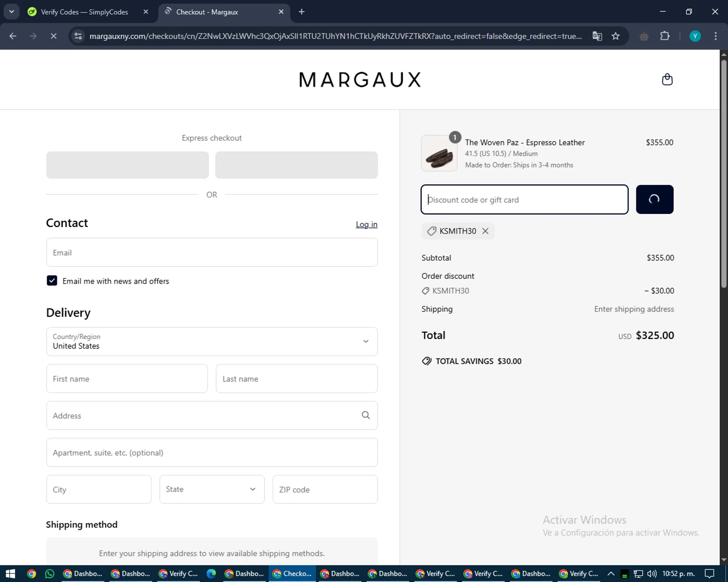Viewport: 728px width, 582px height.
Task: Switch to Verify Codes — SimplyCodes tab
Action: tap(84, 12)
